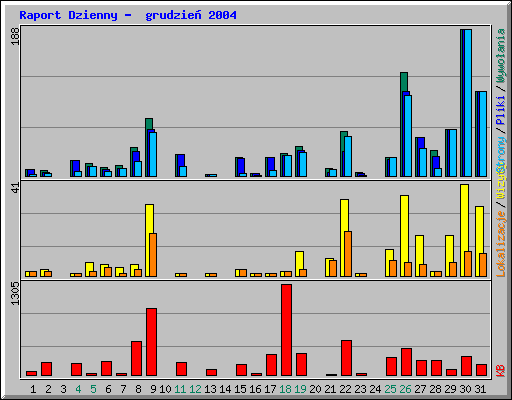This screenshot has width=512, height=400.
Task: Click the y-axis value 188
Action: [x=15, y=36]
